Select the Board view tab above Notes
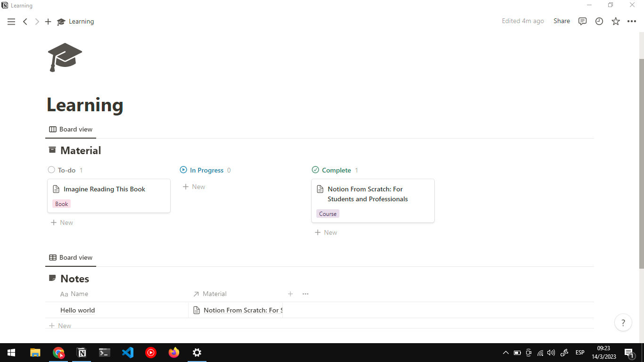The image size is (644, 362). (x=71, y=257)
